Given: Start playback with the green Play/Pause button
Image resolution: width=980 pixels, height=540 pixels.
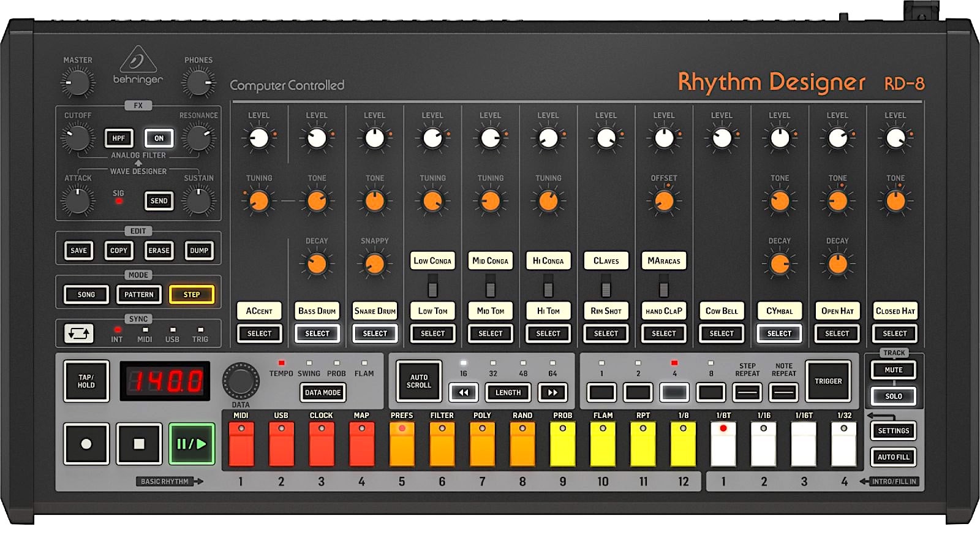Looking at the screenshot, I should click(192, 444).
